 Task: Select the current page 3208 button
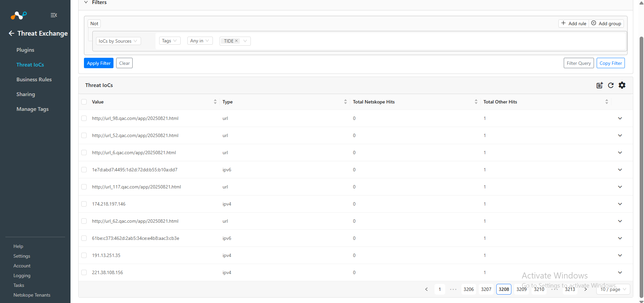(504, 289)
